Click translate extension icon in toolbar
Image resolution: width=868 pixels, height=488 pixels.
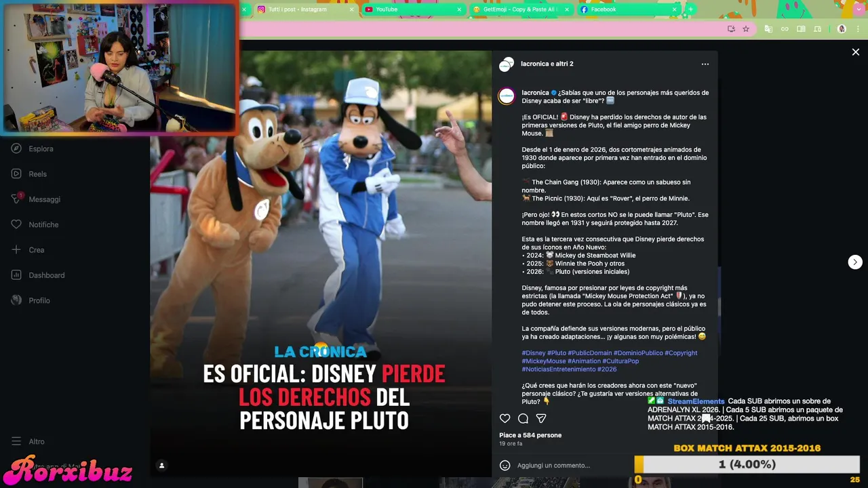click(768, 29)
